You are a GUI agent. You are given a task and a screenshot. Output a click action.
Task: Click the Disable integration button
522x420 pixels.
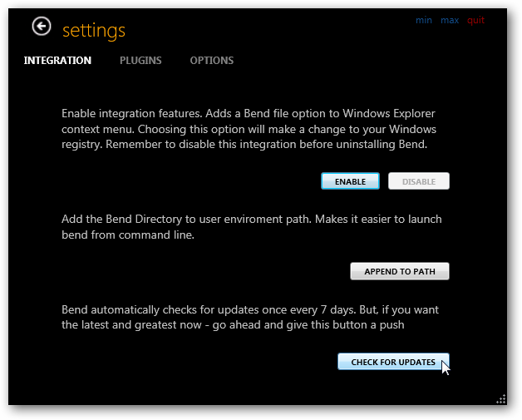coord(419,181)
